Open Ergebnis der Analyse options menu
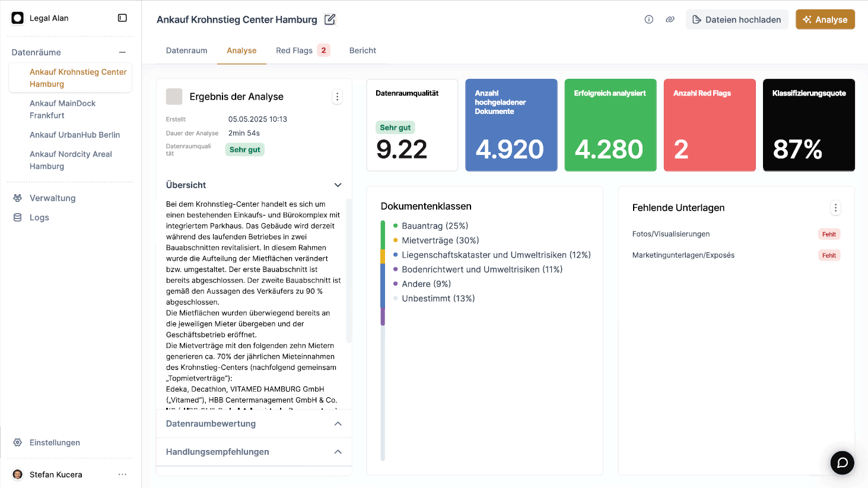This screenshot has height=488, width=868. pos(337,97)
